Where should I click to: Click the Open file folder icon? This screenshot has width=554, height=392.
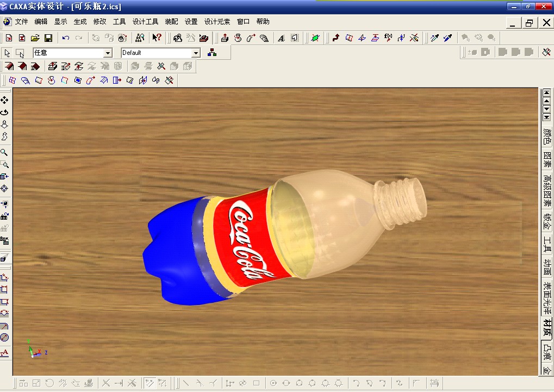pos(35,38)
